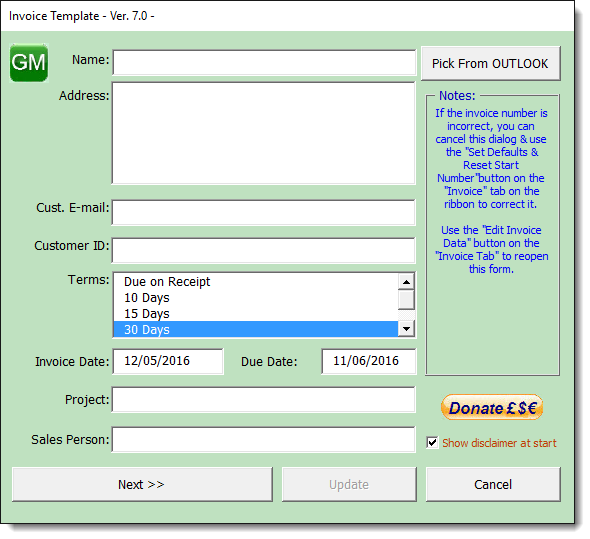Click Pick From OUTLOOK button
This screenshot has height=539, width=590.
(491, 63)
